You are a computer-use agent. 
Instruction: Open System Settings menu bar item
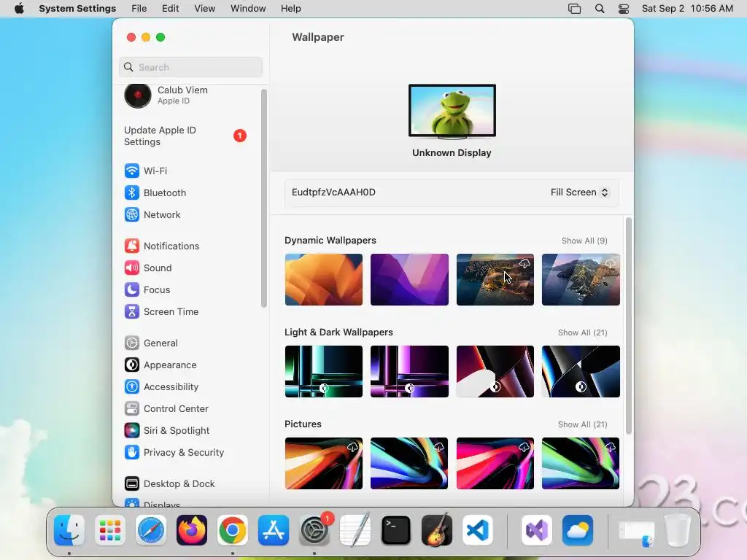77,9
